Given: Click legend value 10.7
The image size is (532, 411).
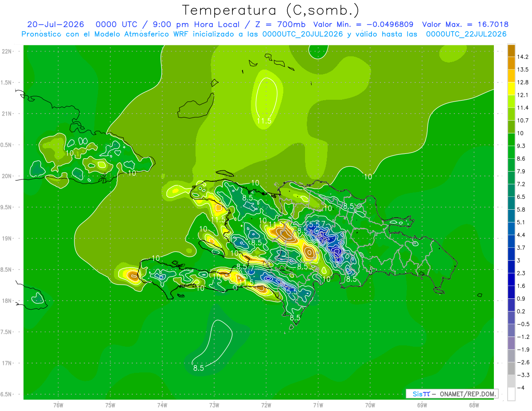Looking at the screenshot, I should coord(523,121).
